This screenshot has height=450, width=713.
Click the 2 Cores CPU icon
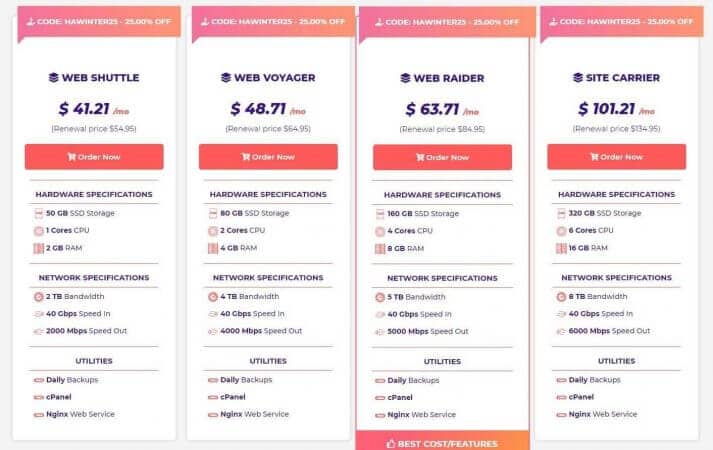213,231
